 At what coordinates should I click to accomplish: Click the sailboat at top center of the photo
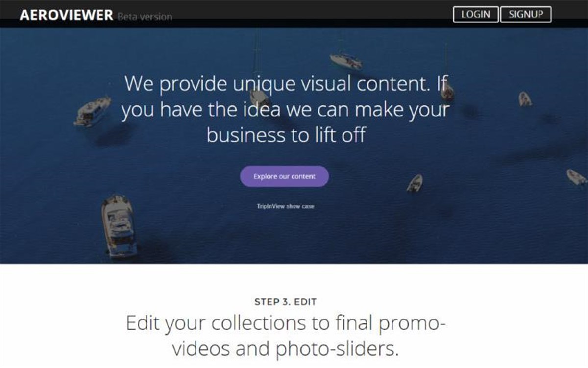pyautogui.click(x=346, y=61)
